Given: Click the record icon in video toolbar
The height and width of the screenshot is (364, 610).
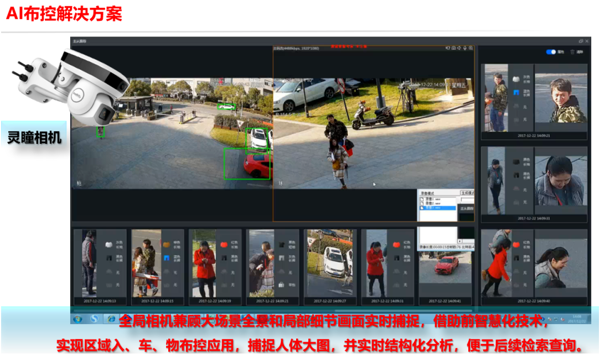Looking at the screenshot, I should click(447, 48).
